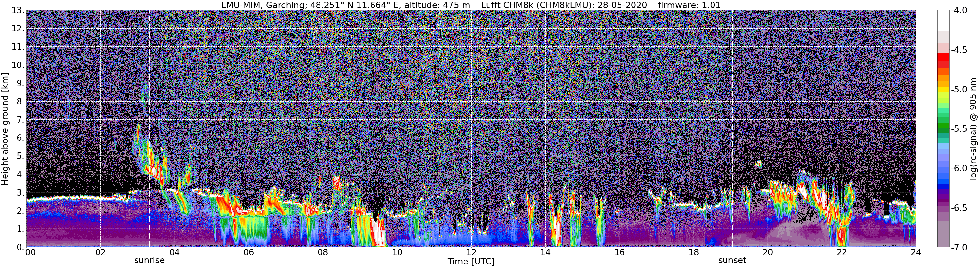Select the white dashed sunset marker line

(732, 129)
